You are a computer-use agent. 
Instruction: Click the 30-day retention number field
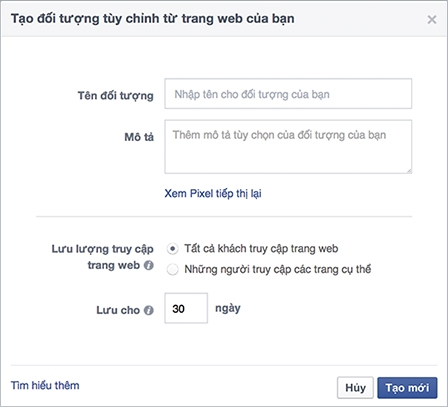[186, 308]
